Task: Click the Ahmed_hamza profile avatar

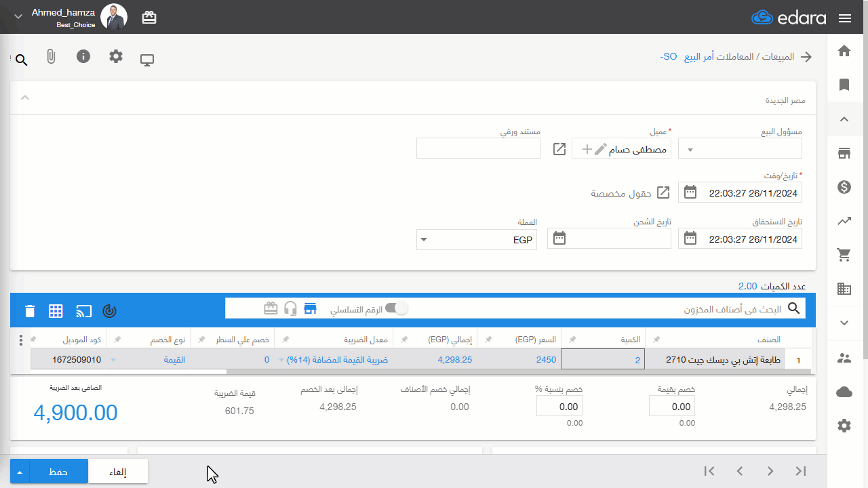Action: [114, 17]
